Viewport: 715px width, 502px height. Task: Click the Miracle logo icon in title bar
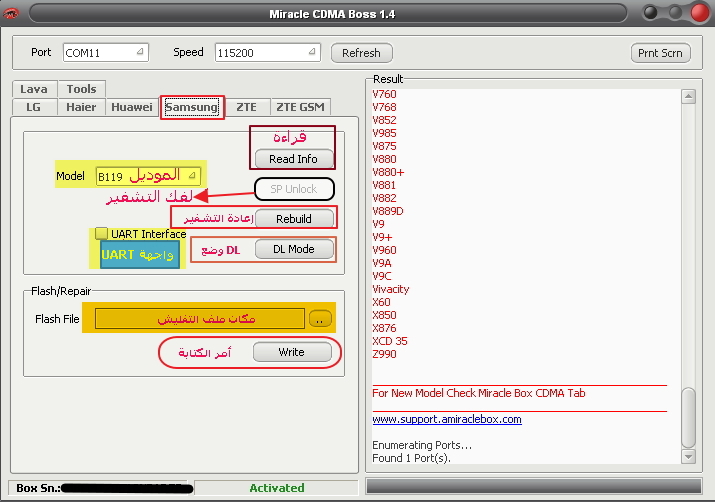point(10,14)
